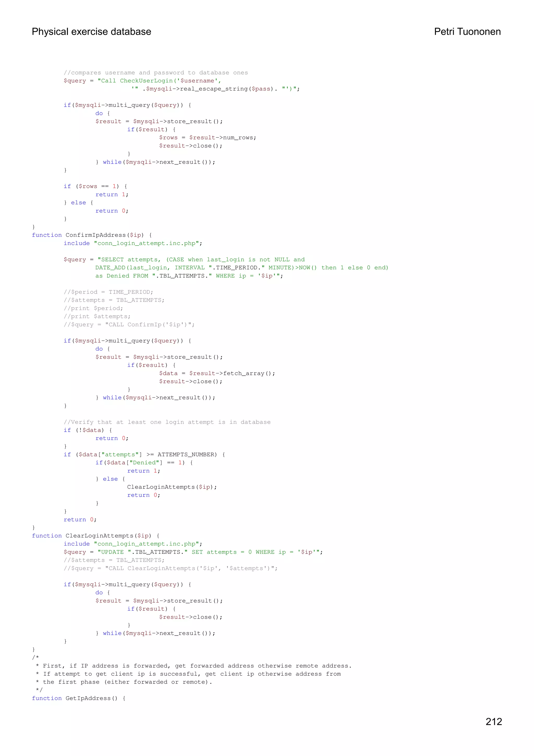Image resolution: width=534 pixels, height=756 pixels.
Task: Click page number 212
Action: [494, 721]
